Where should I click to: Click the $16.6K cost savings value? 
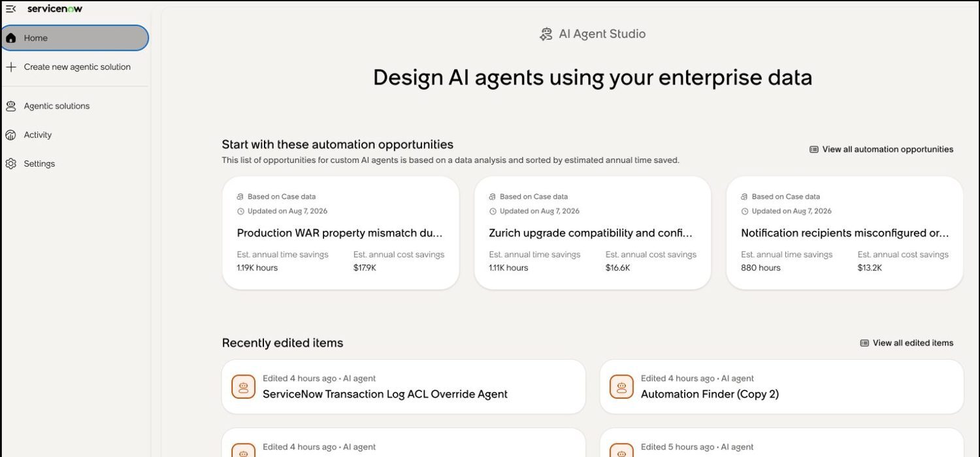[617, 268]
